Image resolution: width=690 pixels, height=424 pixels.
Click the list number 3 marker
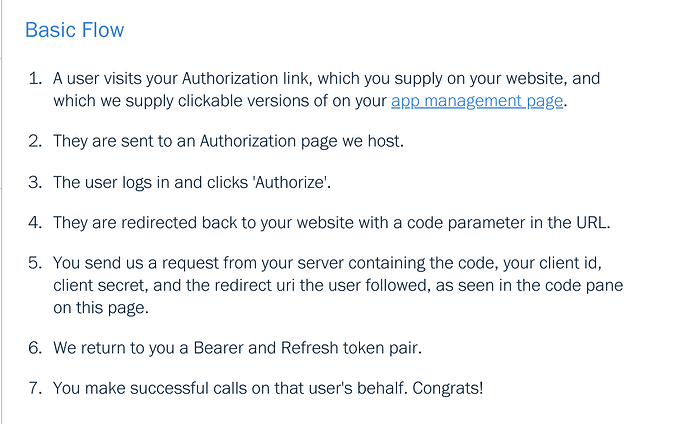[x=34, y=182]
